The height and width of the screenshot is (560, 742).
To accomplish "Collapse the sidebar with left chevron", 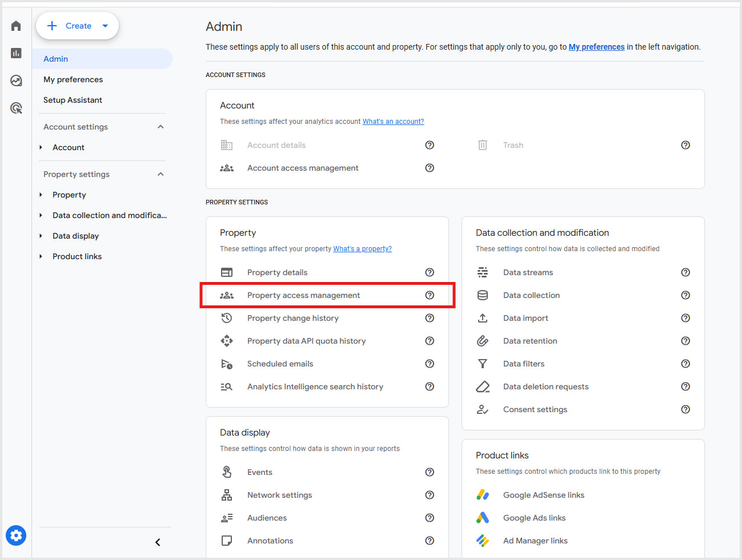I will pos(158,542).
